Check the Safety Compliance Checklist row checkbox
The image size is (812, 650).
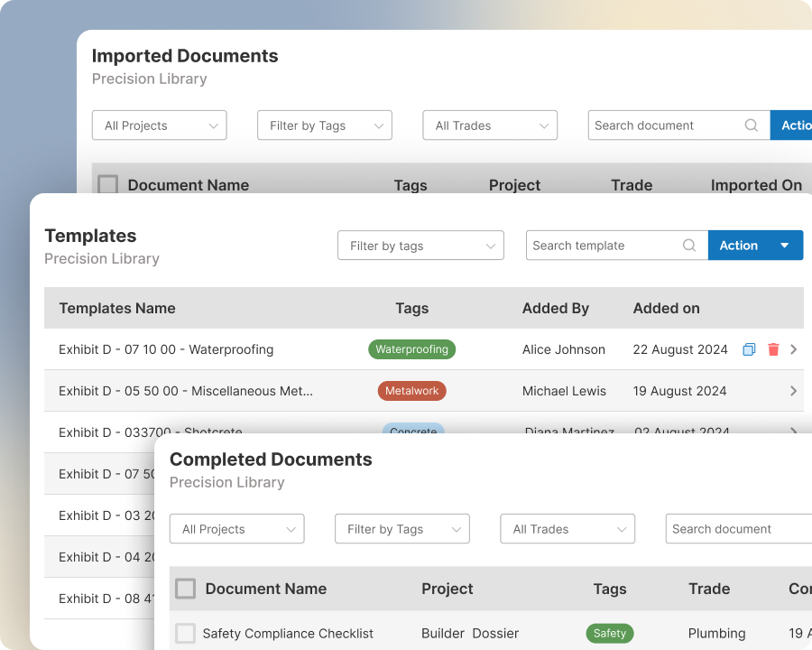185,633
